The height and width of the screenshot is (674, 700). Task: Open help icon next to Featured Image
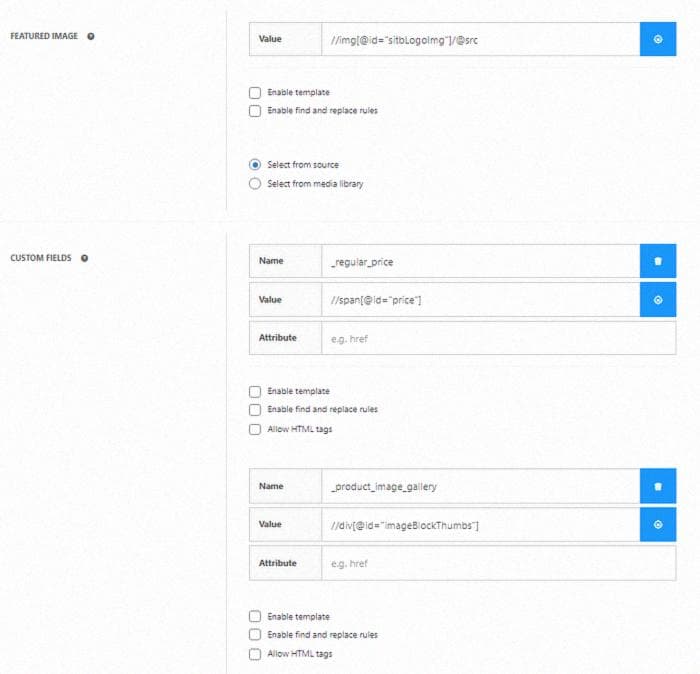91,36
